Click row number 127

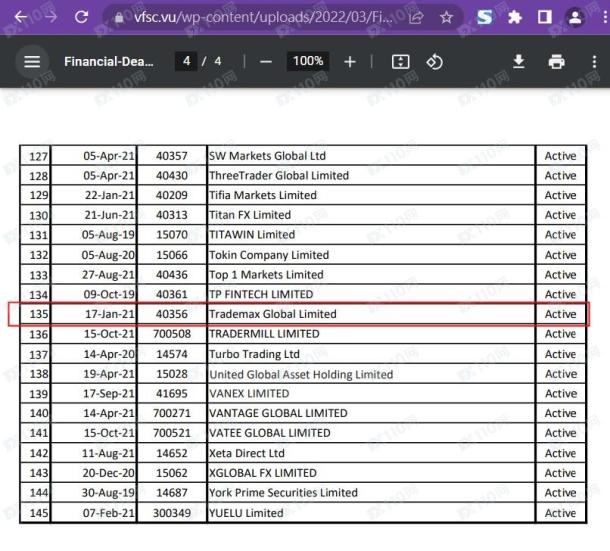[x=39, y=156]
